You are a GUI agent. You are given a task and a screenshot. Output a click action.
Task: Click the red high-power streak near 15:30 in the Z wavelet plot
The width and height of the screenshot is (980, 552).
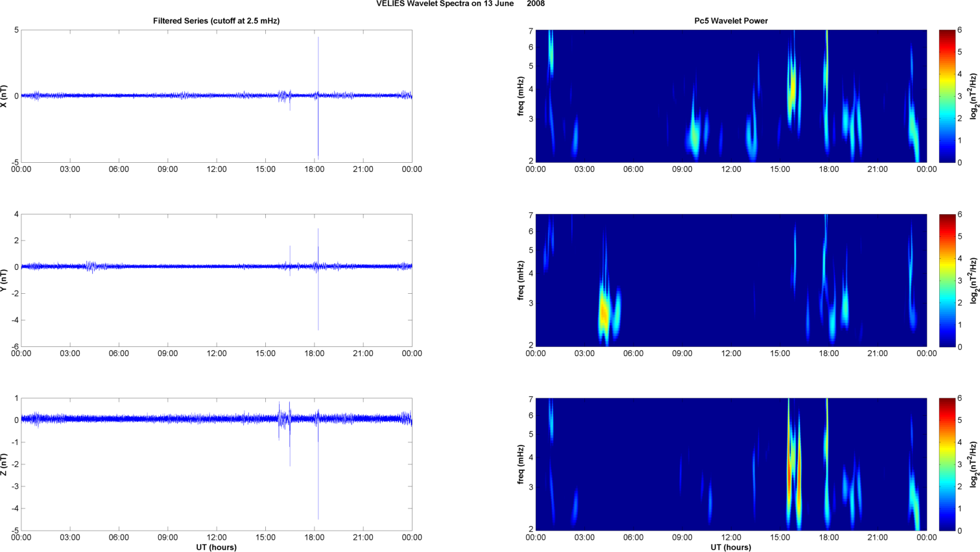click(x=789, y=474)
